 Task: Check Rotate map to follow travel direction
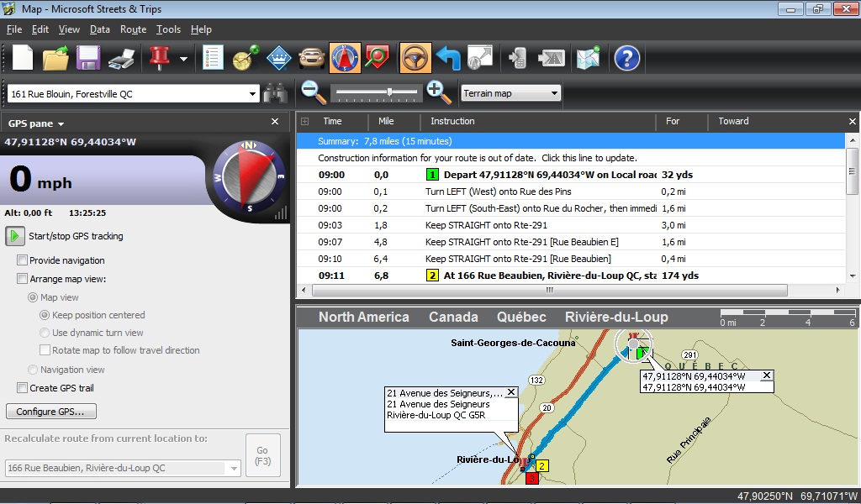point(45,350)
